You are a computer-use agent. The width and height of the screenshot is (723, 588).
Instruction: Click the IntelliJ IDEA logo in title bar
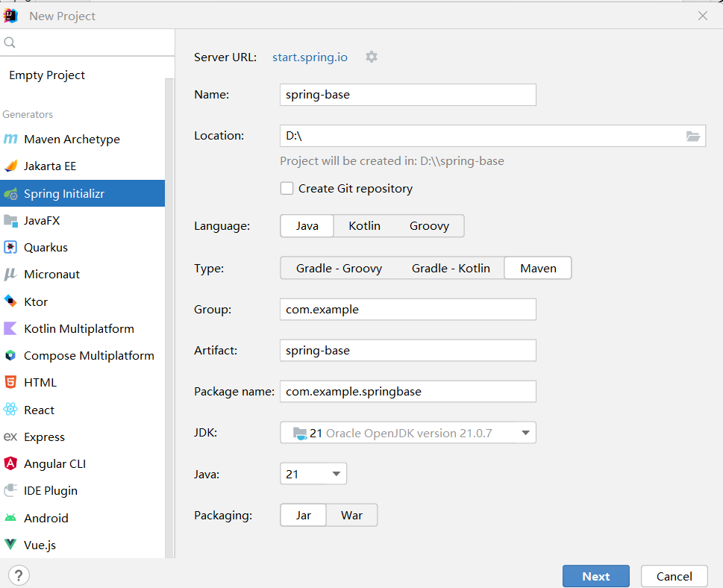point(10,16)
